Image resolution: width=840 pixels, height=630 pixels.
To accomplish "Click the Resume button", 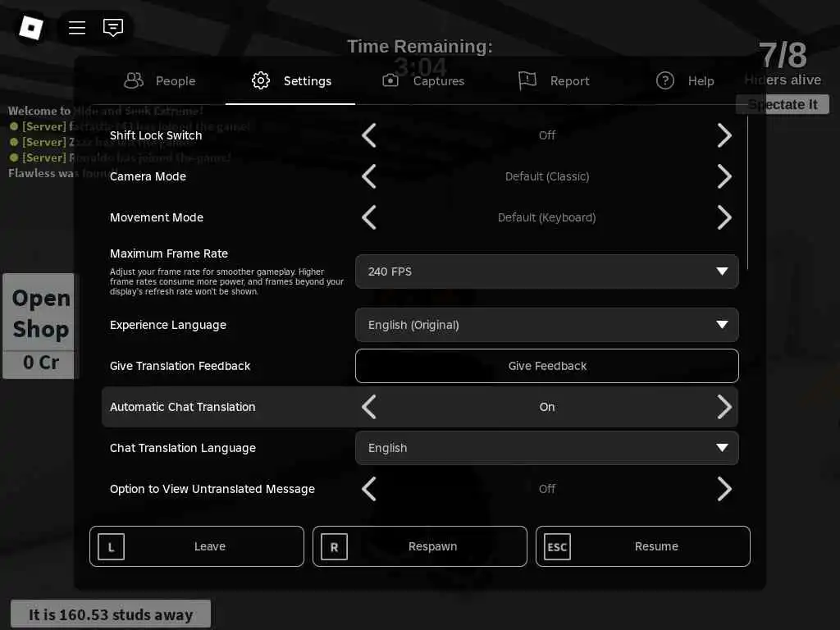I will tap(643, 546).
